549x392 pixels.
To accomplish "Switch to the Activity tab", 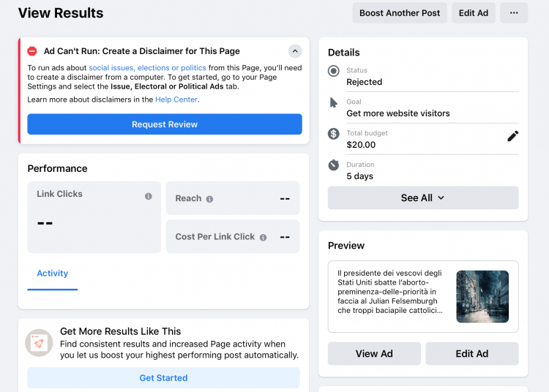I will 53,274.
